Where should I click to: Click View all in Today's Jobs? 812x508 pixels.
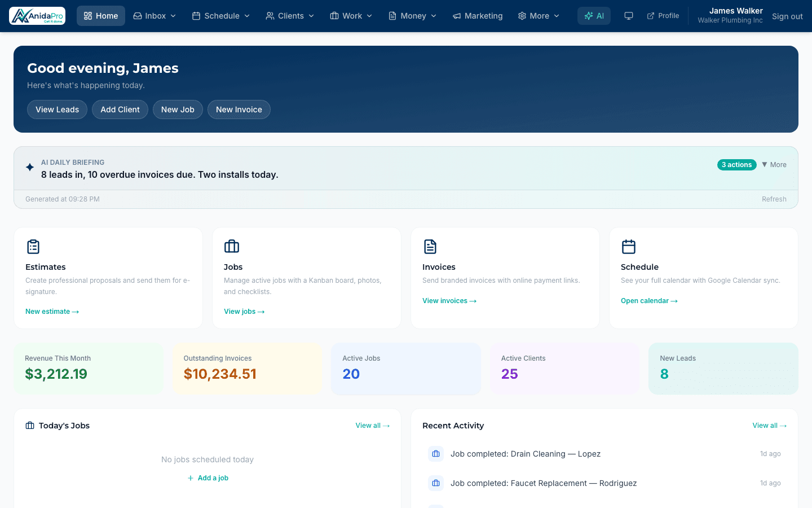tap(373, 426)
